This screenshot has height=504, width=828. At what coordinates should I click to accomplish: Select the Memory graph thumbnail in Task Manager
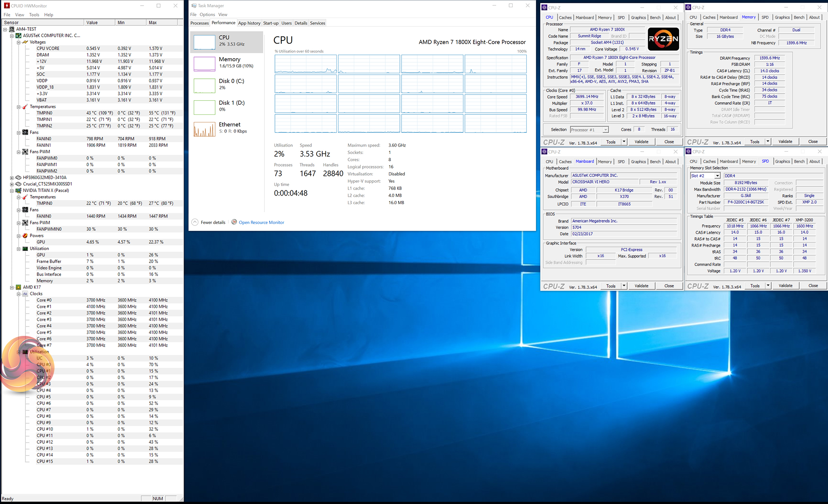(x=205, y=63)
